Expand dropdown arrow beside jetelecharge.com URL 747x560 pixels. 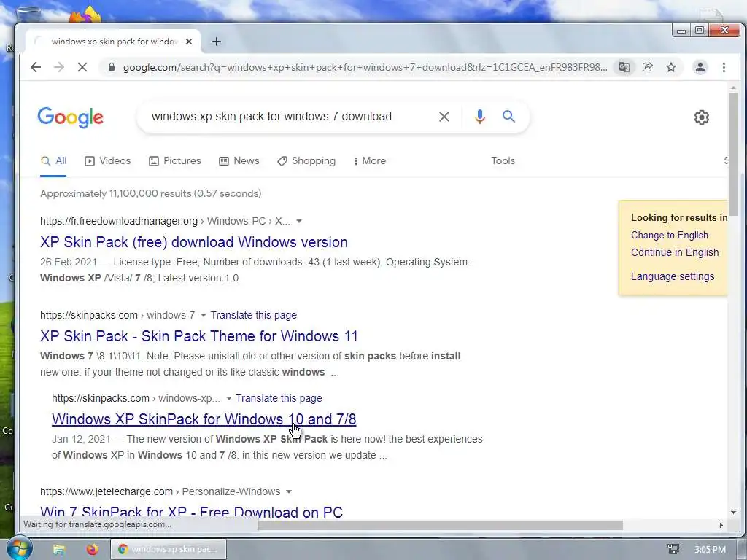tap(289, 491)
